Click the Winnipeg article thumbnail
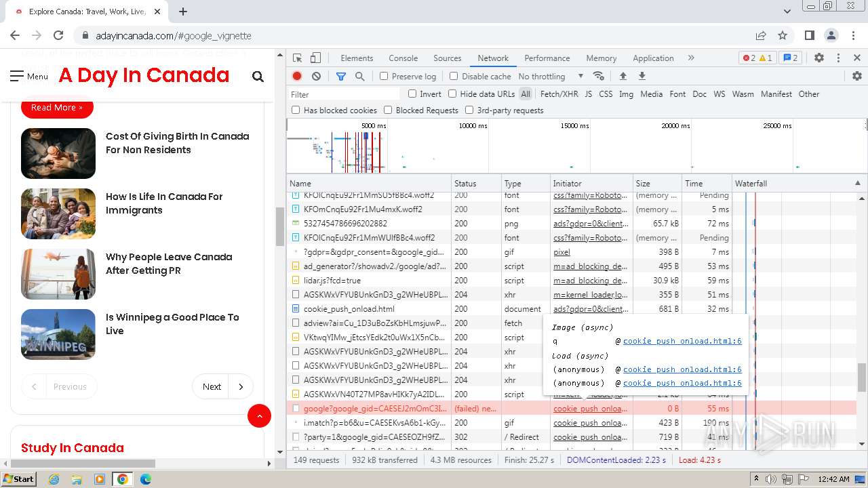 [x=58, y=334]
